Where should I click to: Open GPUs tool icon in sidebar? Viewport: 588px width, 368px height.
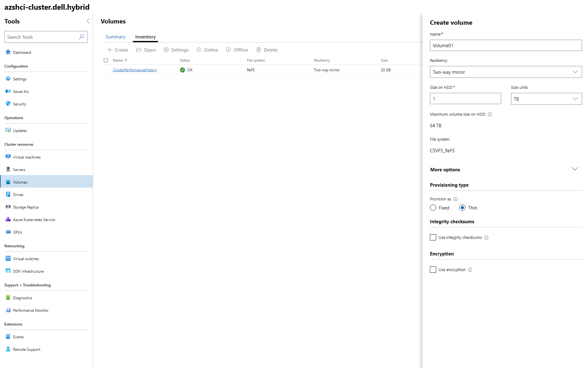[x=8, y=232]
